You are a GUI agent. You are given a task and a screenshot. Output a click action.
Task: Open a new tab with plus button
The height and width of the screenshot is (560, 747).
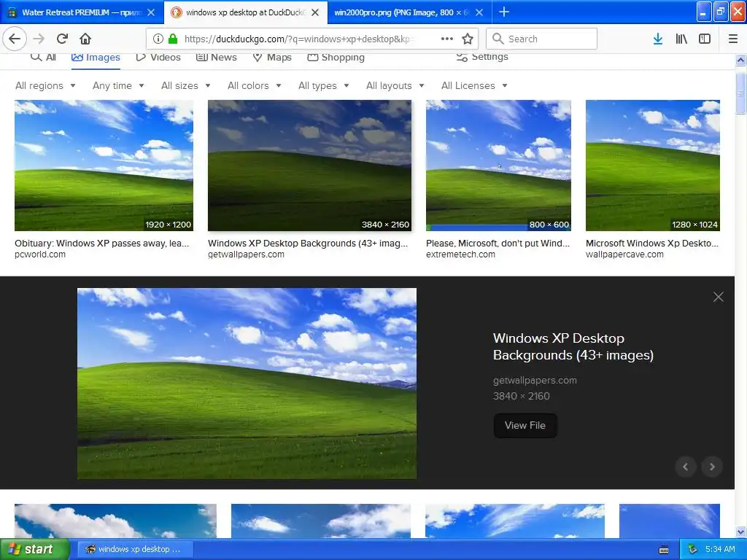(x=504, y=12)
